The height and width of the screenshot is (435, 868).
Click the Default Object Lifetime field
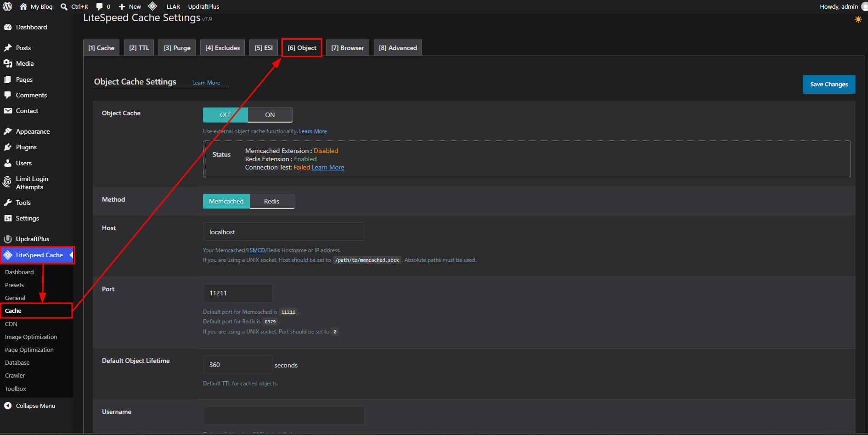point(238,365)
